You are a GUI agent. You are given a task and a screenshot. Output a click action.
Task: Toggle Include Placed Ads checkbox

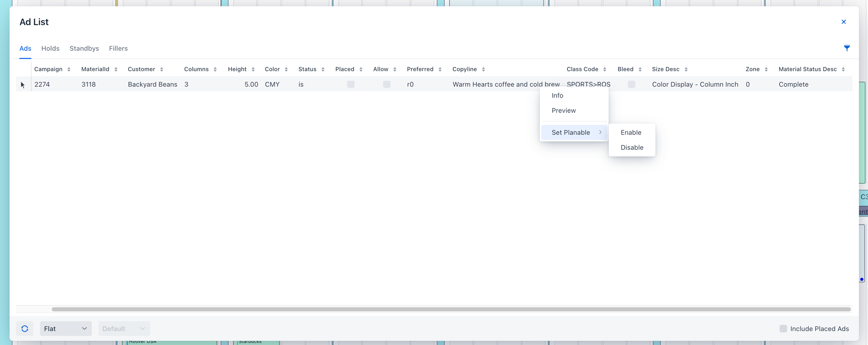click(x=783, y=328)
